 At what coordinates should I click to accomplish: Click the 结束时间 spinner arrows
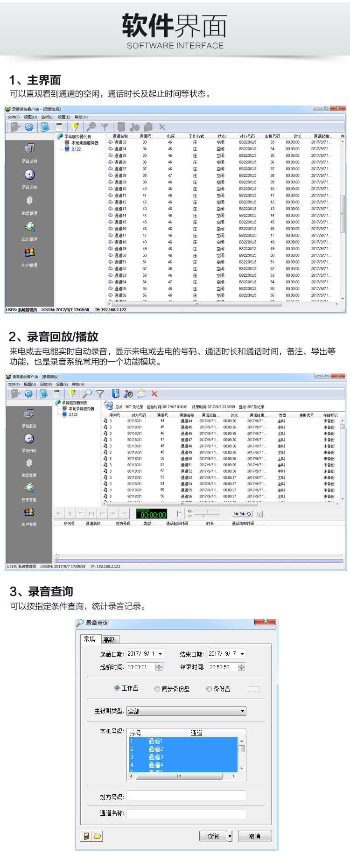click(241, 667)
